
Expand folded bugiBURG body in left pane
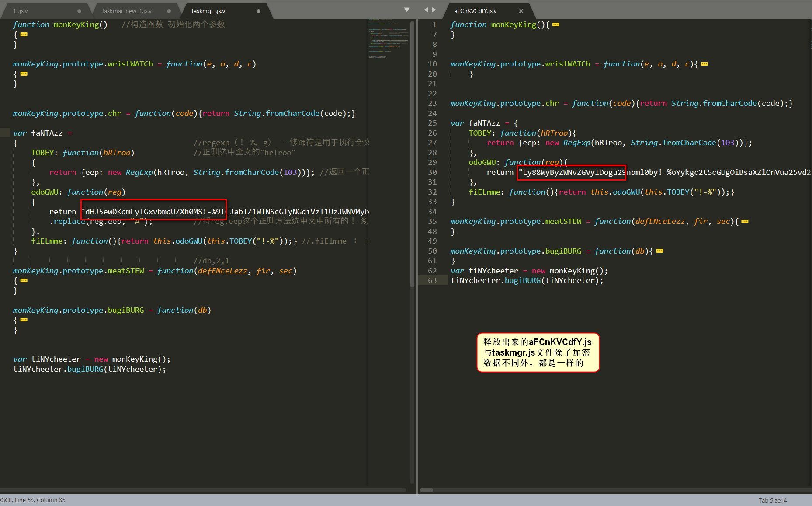(x=24, y=320)
